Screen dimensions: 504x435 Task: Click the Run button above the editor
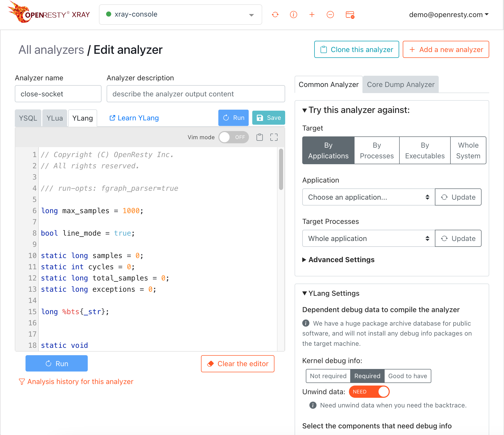tap(233, 118)
